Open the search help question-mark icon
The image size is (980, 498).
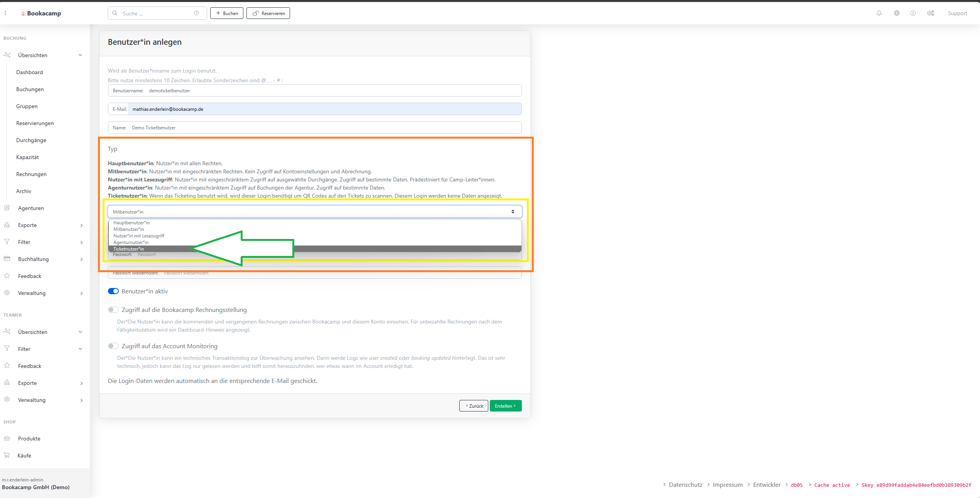197,13
